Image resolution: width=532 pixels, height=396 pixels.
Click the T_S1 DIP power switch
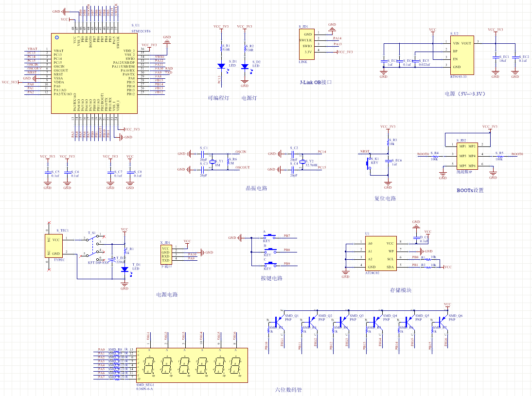click(95, 247)
